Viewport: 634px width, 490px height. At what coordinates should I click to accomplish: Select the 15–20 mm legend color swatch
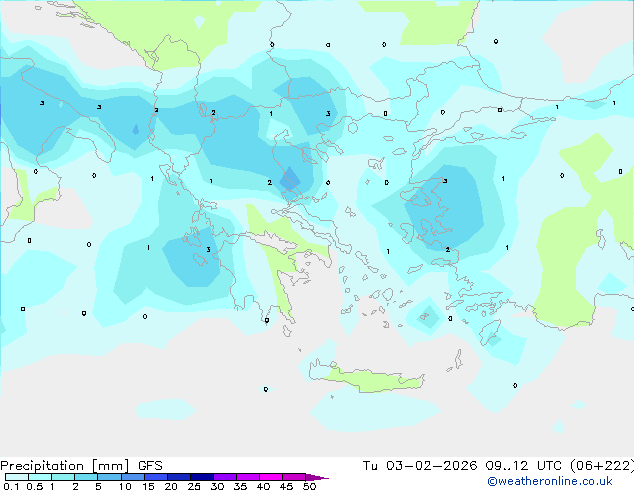tap(155, 477)
